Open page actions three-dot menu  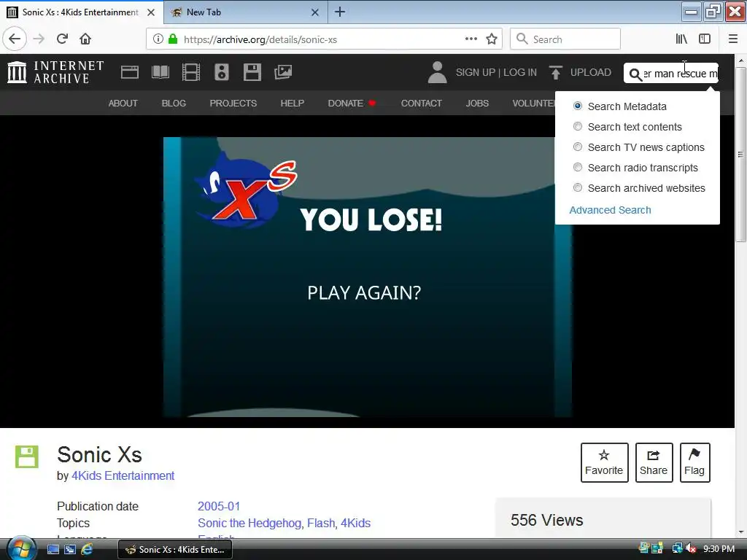click(471, 39)
